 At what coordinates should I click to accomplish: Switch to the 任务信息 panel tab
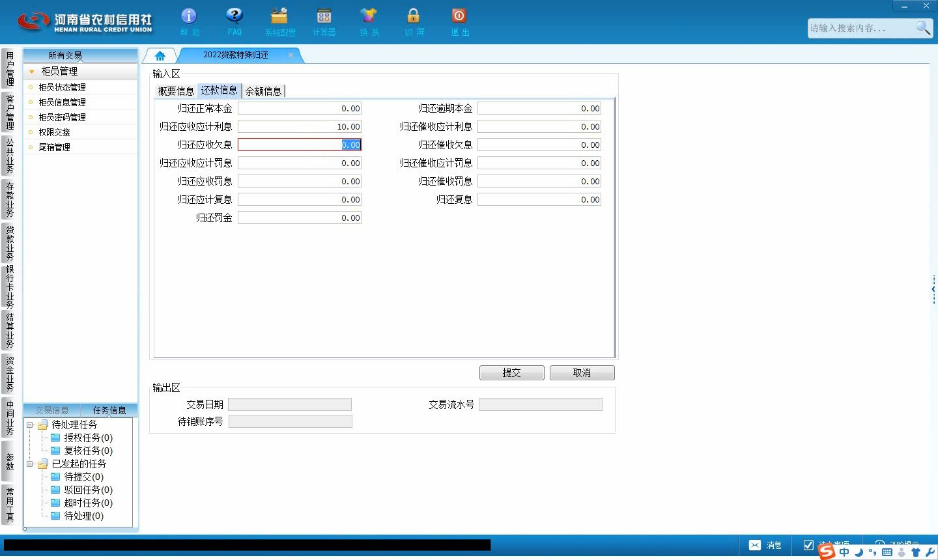[x=109, y=410]
